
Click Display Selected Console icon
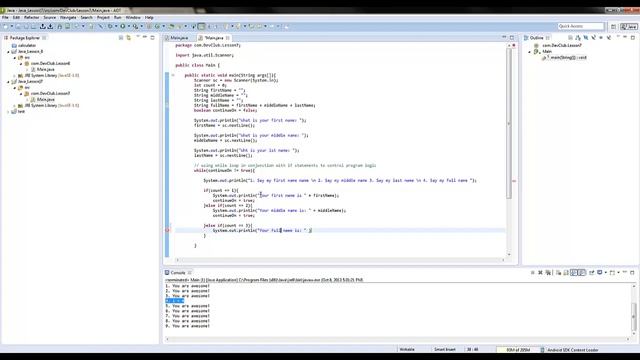point(600,272)
